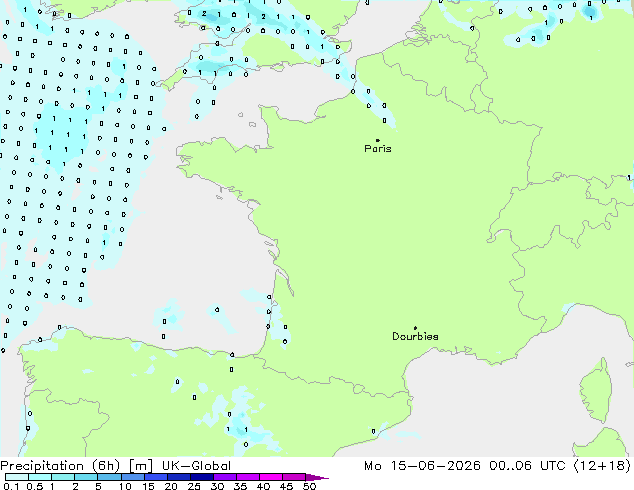Select the purple swatch between 30 and 35
634x490 pixels.
225,477
